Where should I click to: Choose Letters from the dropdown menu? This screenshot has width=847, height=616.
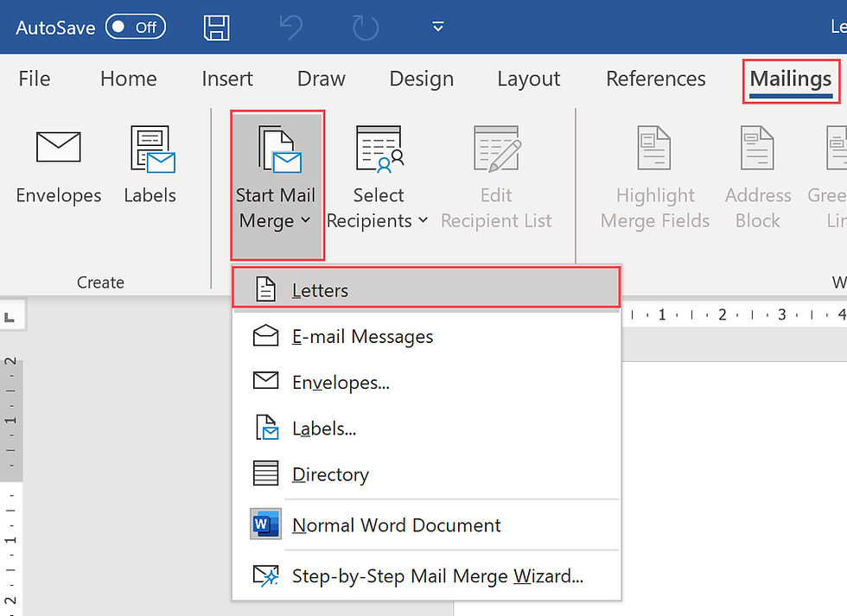pyautogui.click(x=426, y=289)
